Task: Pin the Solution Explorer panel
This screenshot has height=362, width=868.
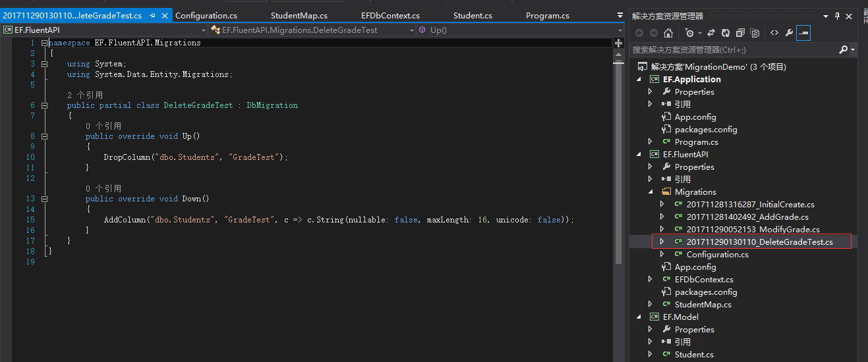Action: point(838,16)
